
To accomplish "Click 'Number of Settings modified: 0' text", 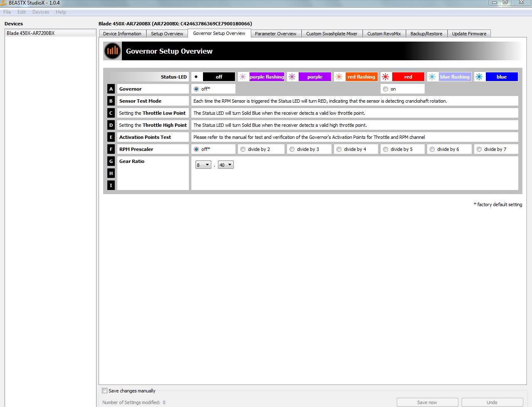I will pos(134,402).
